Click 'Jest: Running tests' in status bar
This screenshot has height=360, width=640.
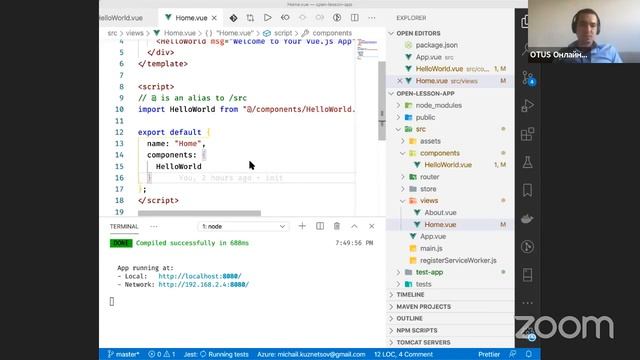pos(216,354)
